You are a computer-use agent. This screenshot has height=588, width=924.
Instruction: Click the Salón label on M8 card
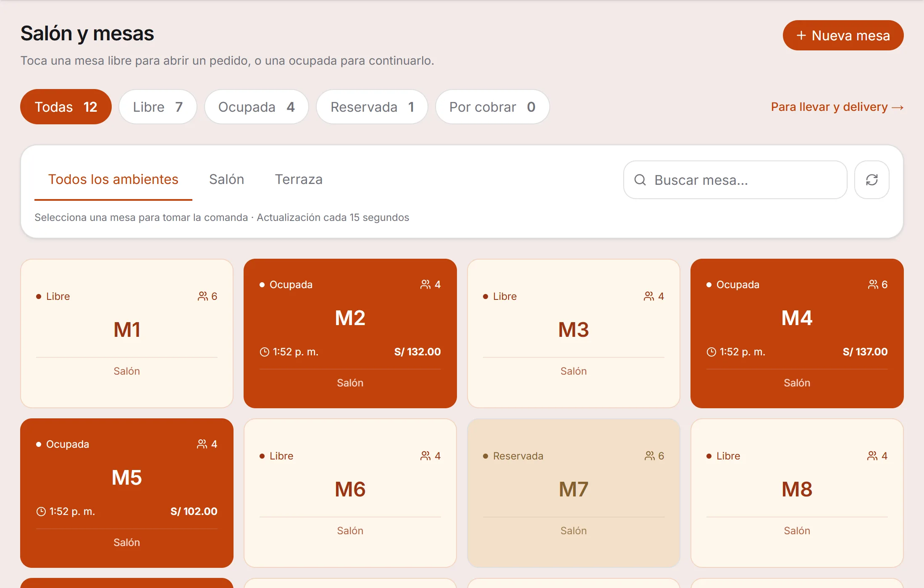(797, 531)
